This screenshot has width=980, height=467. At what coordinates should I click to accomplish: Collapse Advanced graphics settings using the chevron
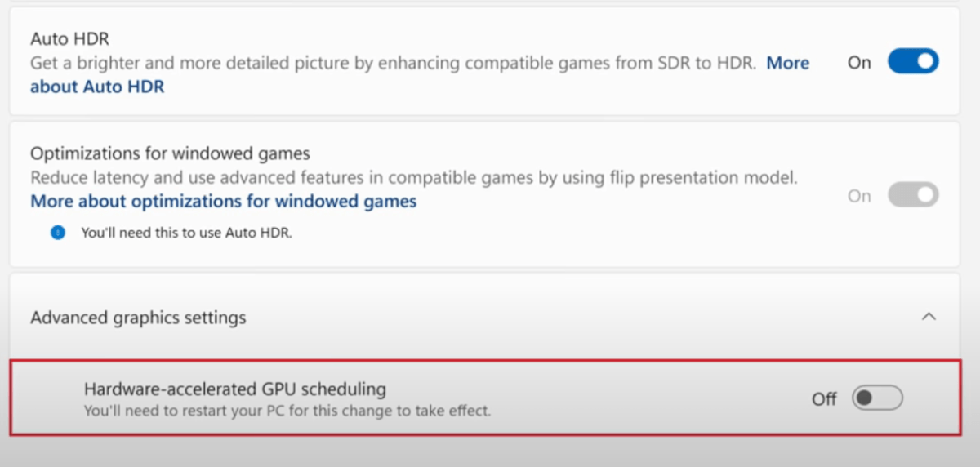coord(929,317)
